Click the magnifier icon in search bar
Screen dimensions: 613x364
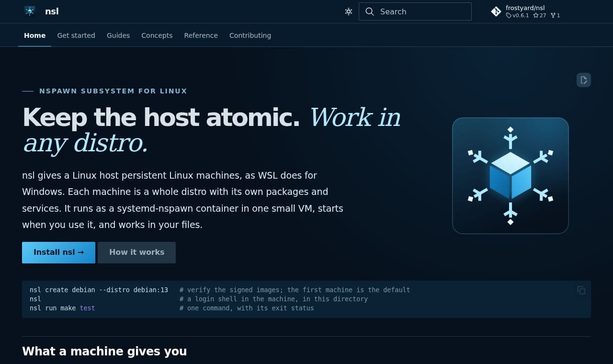(x=369, y=11)
